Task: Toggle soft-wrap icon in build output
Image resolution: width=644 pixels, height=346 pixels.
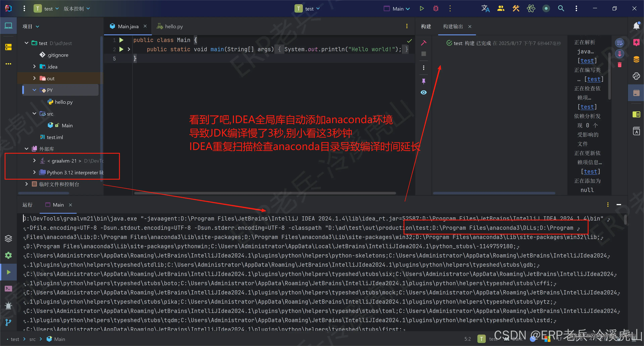Action: (620, 43)
